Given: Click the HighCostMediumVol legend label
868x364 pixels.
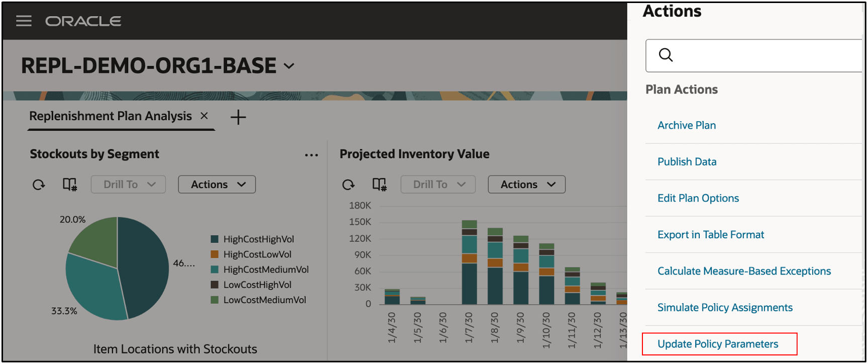Looking at the screenshot, I should coord(266,269).
